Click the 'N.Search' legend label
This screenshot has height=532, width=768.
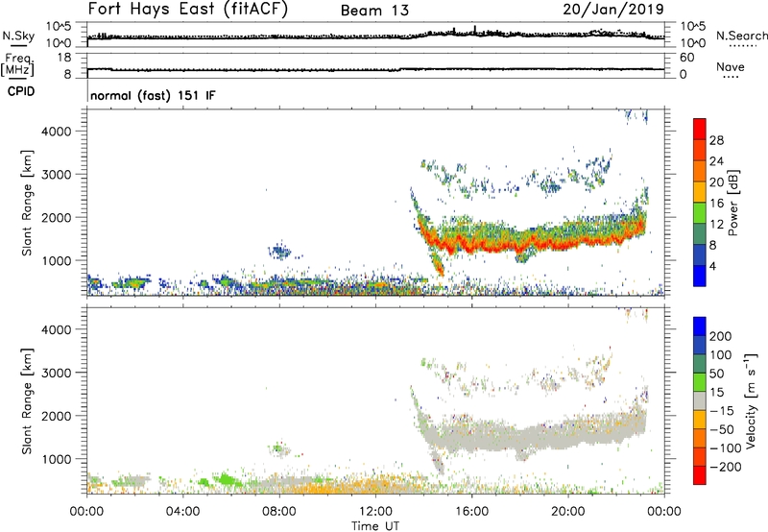(742, 36)
